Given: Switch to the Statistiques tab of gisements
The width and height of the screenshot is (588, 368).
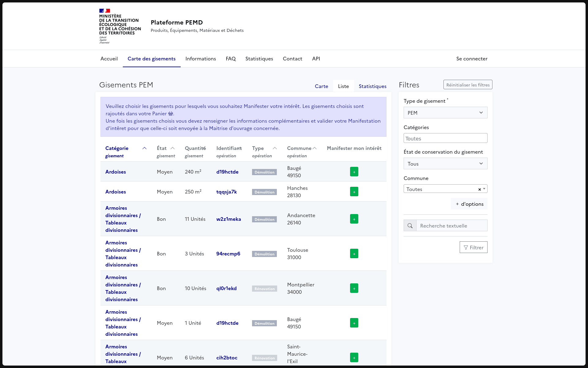Looking at the screenshot, I should pos(373,86).
